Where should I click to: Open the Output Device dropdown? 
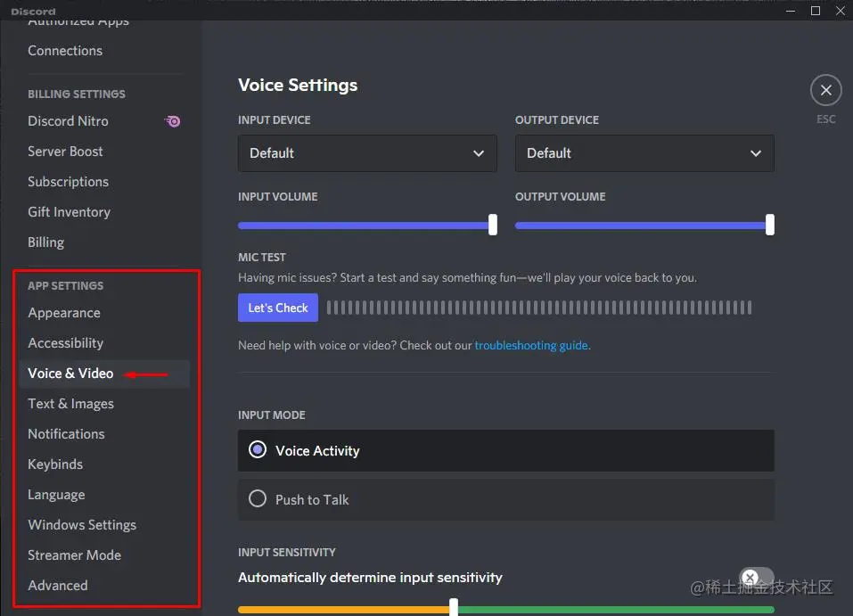pyautogui.click(x=644, y=153)
